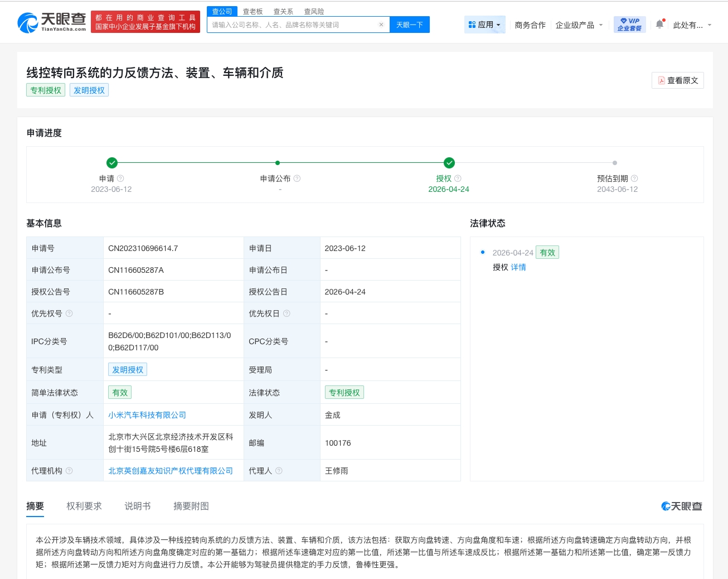Switch to the 说明书 tab
This screenshot has width=728, height=579.
tap(138, 506)
